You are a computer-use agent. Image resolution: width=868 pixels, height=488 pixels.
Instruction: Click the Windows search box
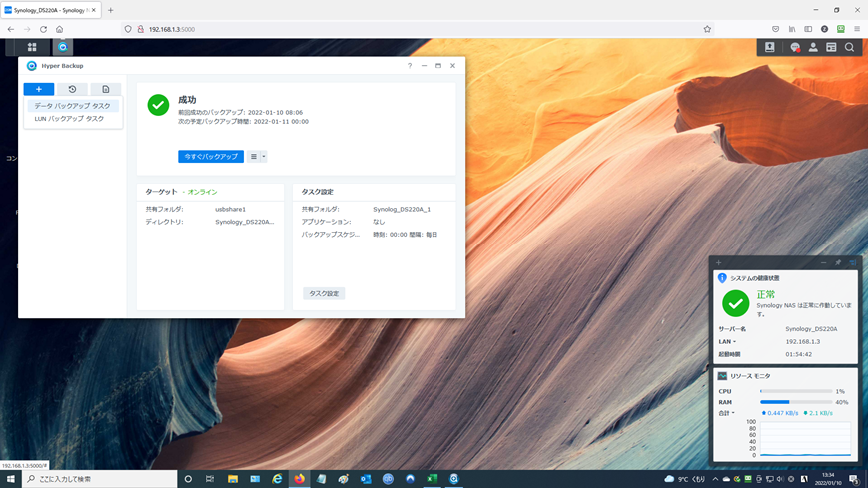click(x=100, y=479)
